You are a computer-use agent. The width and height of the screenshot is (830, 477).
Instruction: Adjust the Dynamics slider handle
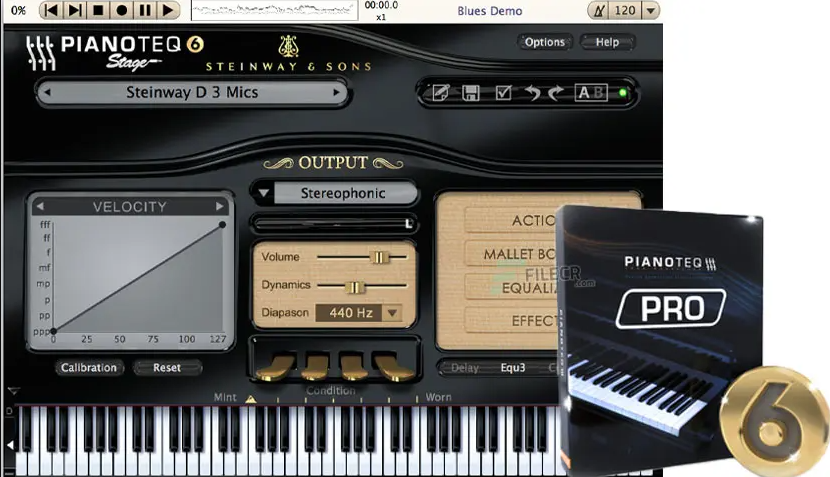click(355, 287)
